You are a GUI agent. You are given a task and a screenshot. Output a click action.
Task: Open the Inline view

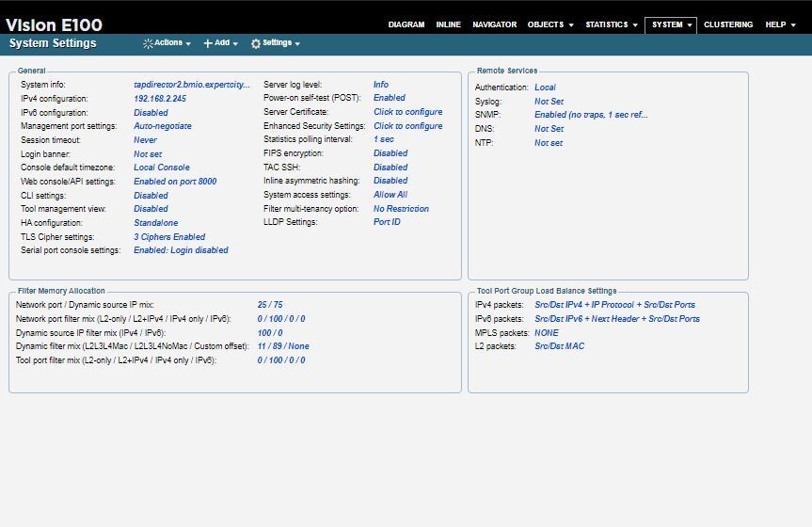coord(448,24)
